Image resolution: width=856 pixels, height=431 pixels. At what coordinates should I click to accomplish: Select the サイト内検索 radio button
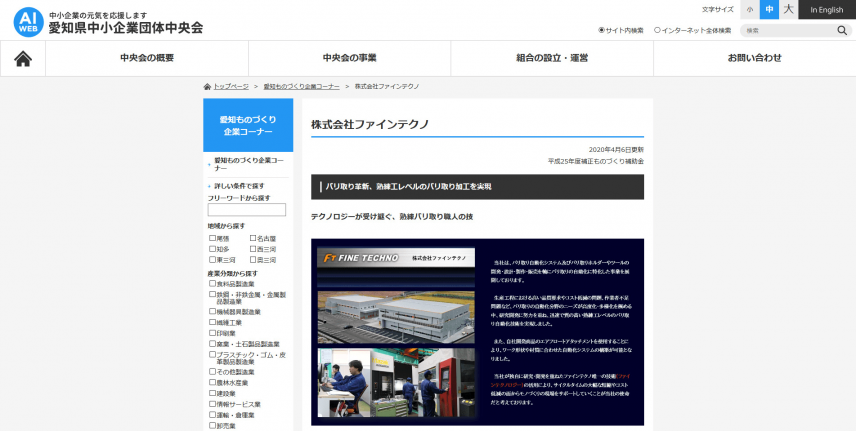click(602, 30)
